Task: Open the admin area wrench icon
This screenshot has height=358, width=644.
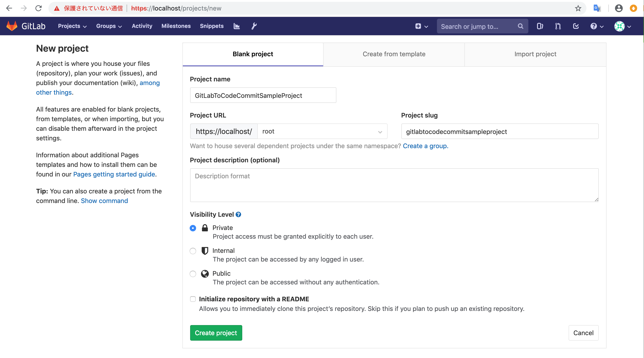Action: [254, 26]
